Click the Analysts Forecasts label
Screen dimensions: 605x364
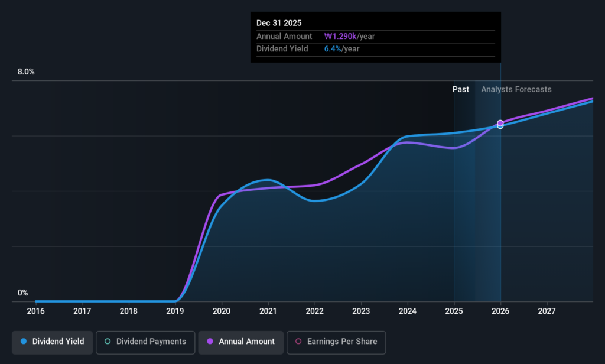click(516, 89)
